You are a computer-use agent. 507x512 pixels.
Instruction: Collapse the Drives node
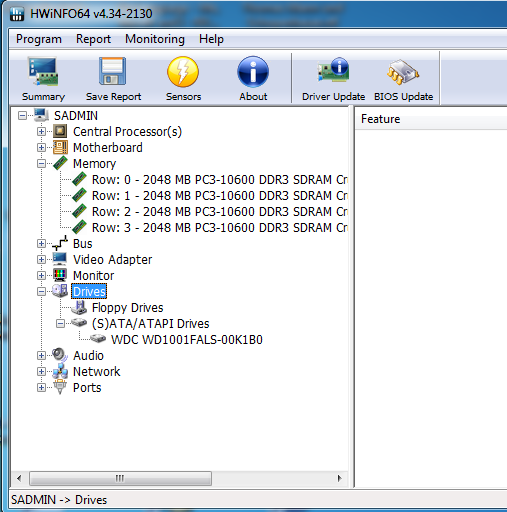(x=41, y=292)
